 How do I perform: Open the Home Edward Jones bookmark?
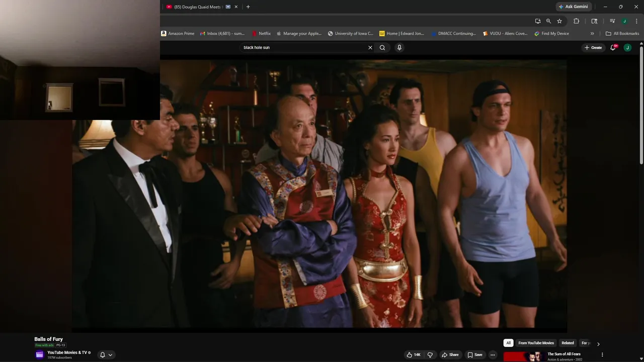tap(402, 33)
